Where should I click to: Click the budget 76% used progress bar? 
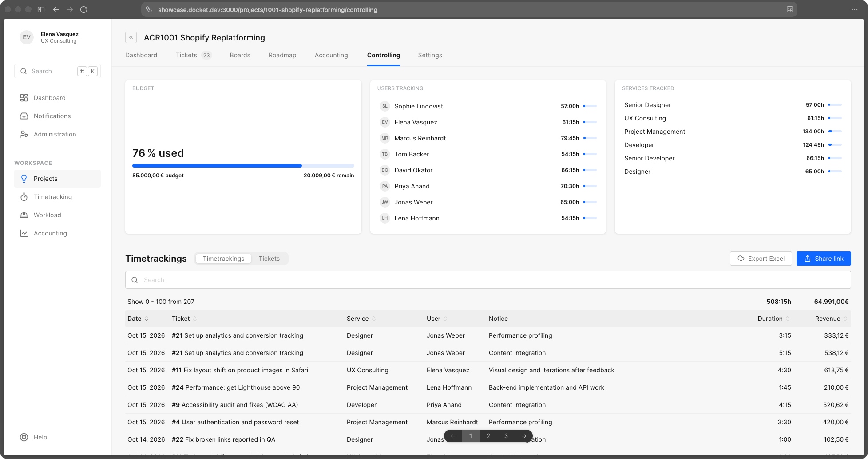click(x=243, y=166)
